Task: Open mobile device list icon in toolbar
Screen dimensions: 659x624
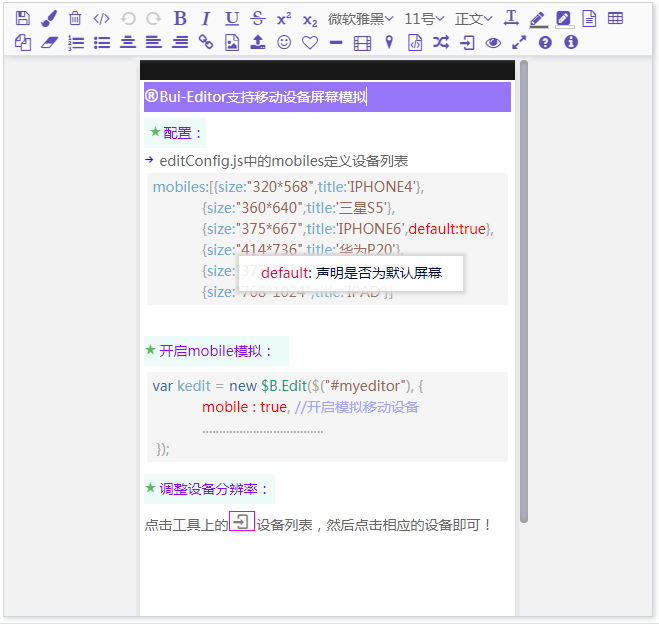Action: (x=467, y=42)
